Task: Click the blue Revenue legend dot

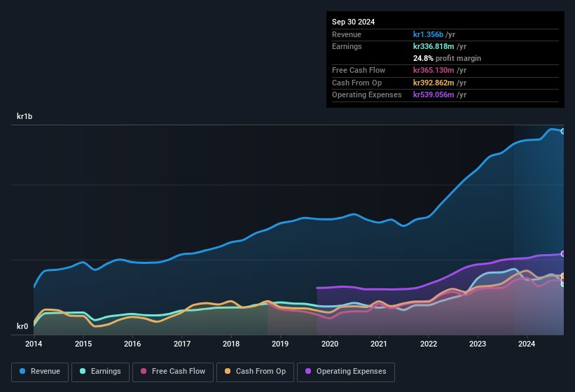Action: click(x=23, y=372)
